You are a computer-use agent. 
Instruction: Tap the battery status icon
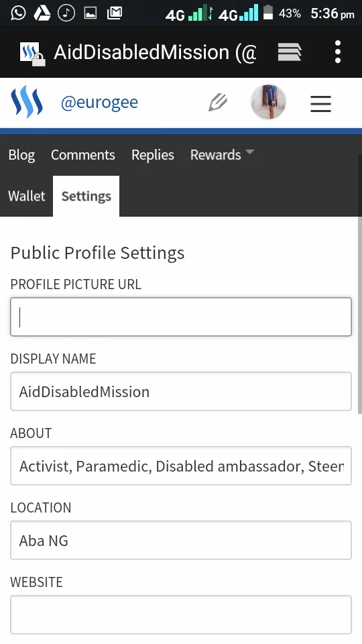268,12
